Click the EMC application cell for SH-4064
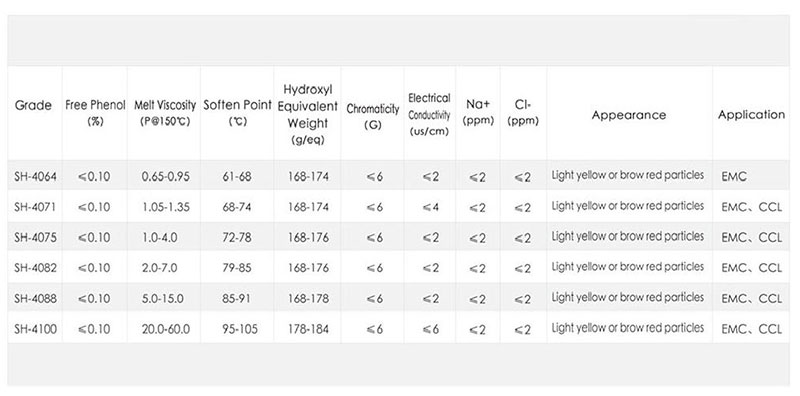Screen dimensions: 800x396 tap(734, 177)
